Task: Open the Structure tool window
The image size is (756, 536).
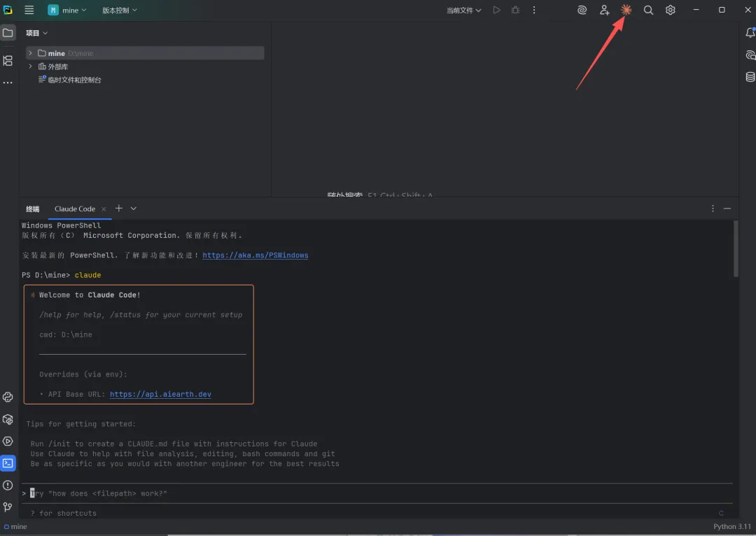Action: [8, 60]
